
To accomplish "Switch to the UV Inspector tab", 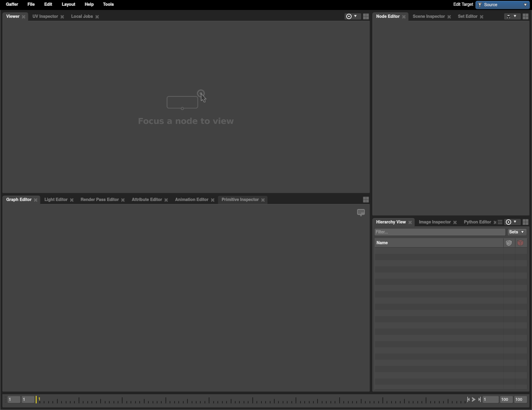I will (45, 16).
